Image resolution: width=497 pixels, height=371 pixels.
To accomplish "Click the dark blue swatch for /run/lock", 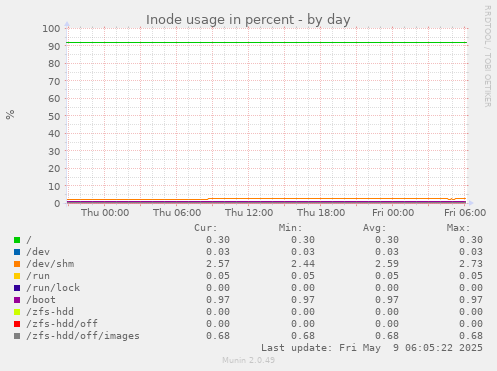I will [17, 288].
